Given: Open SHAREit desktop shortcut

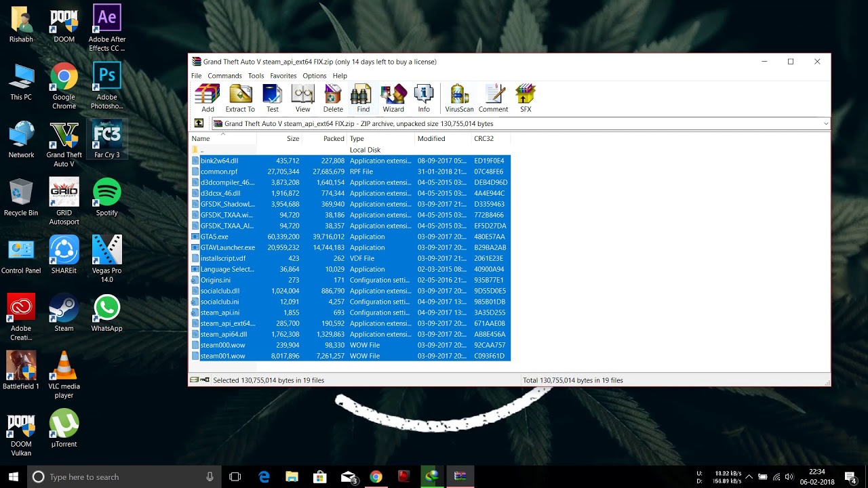Looking at the screenshot, I should [64, 255].
